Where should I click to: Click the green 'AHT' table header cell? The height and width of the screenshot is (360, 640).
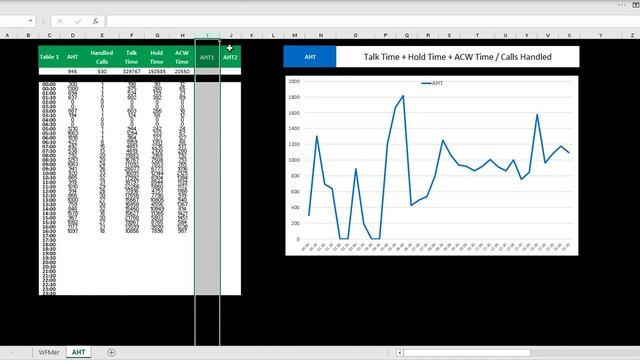point(73,57)
